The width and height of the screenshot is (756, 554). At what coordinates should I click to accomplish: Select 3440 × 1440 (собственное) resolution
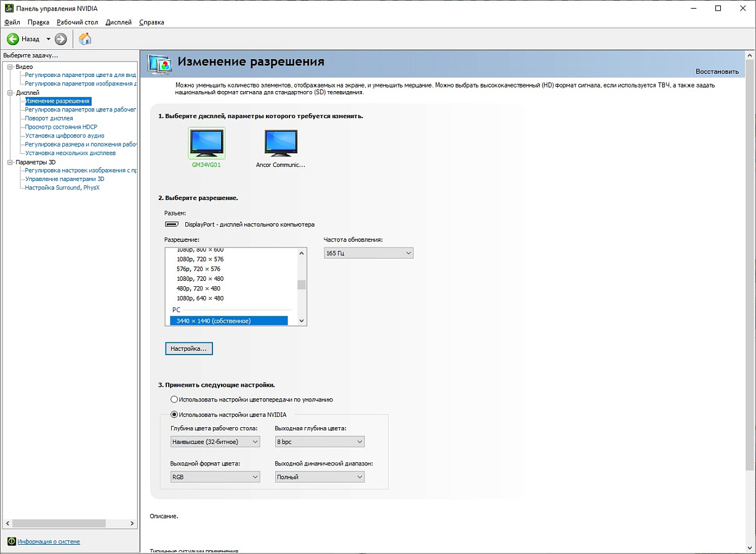[229, 321]
